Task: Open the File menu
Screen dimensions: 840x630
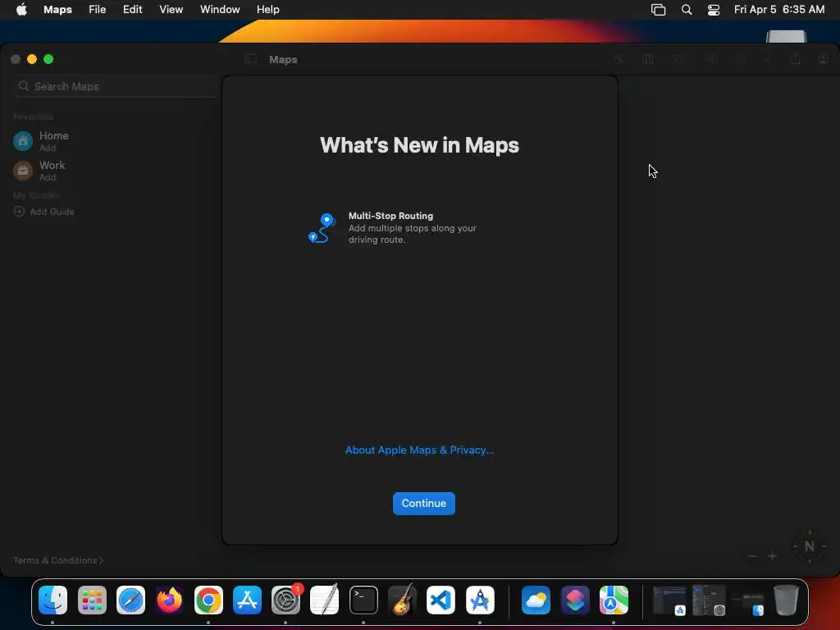Action: pyautogui.click(x=97, y=9)
